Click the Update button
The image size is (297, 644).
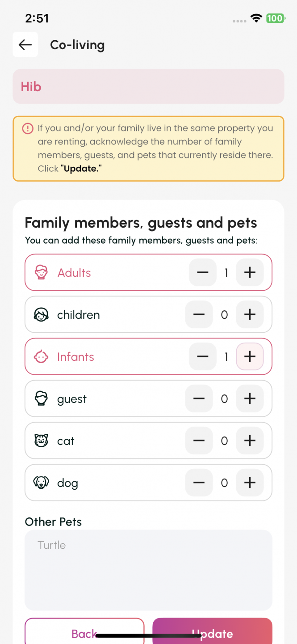coord(212,631)
